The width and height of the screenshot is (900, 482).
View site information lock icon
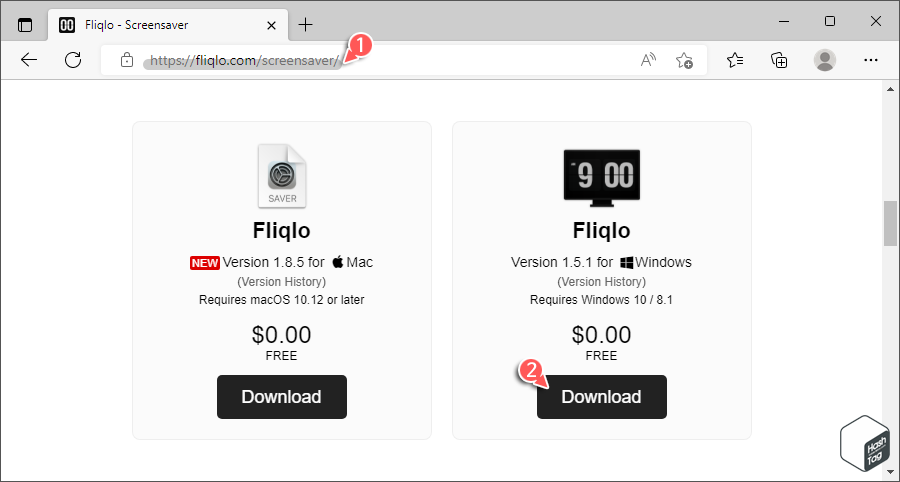[127, 60]
